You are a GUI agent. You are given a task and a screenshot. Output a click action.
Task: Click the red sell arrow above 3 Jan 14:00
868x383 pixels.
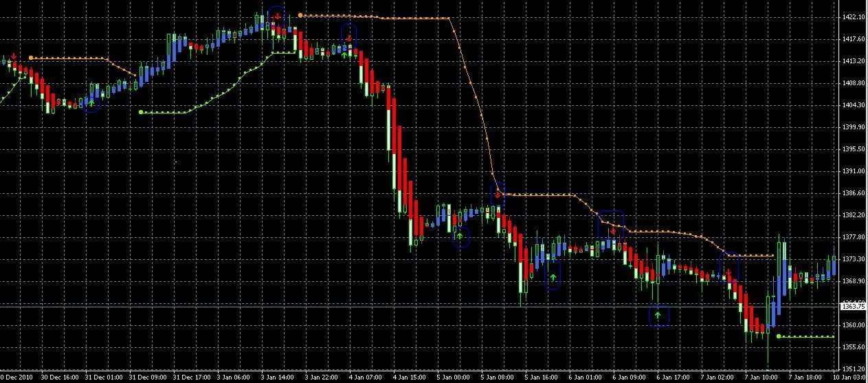point(277,17)
